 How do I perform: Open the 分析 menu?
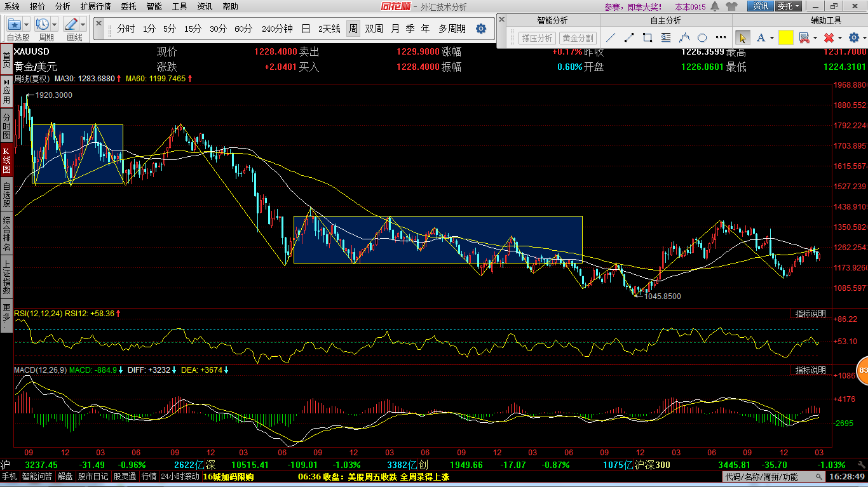click(62, 6)
